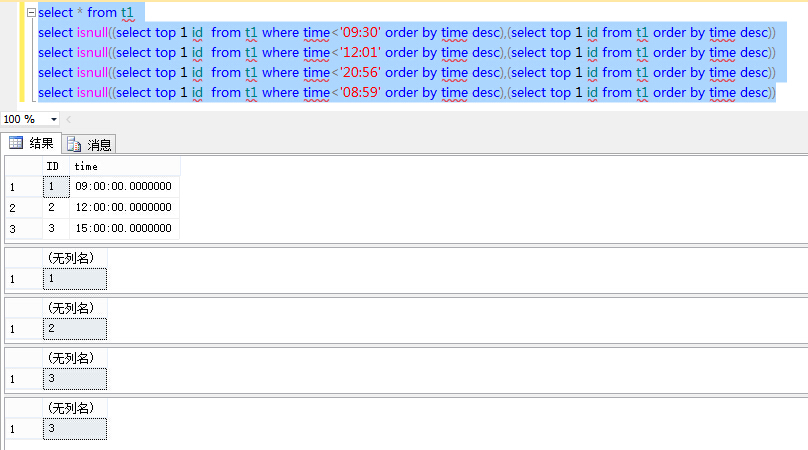Select the ID column header
Screen dimensions: 808x450
(56, 166)
